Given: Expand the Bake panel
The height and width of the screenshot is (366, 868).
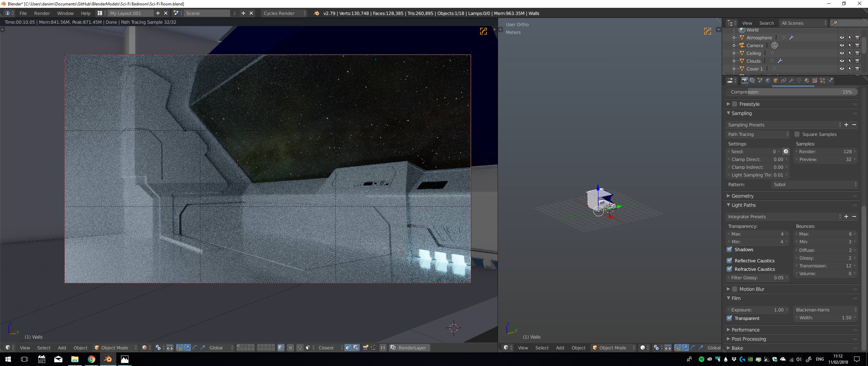Looking at the screenshot, I should 737,348.
